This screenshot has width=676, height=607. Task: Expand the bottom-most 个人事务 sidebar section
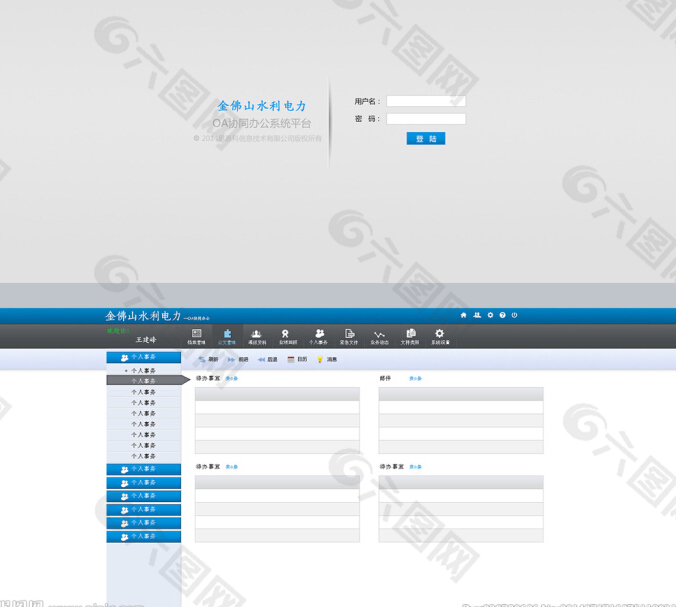point(144,537)
